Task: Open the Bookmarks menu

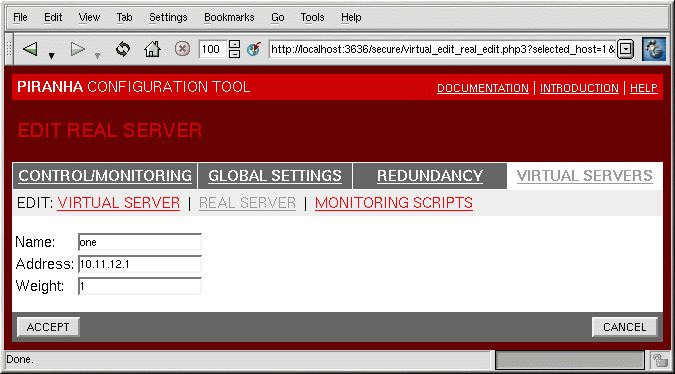Action: click(229, 17)
